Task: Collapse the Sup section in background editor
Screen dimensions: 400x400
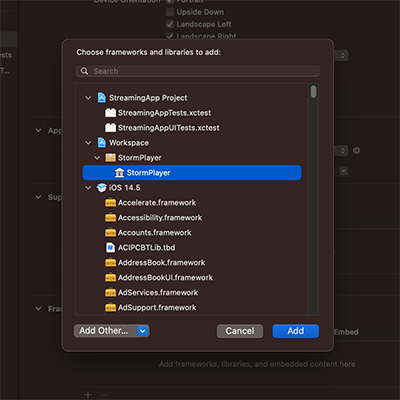Action: point(39,197)
